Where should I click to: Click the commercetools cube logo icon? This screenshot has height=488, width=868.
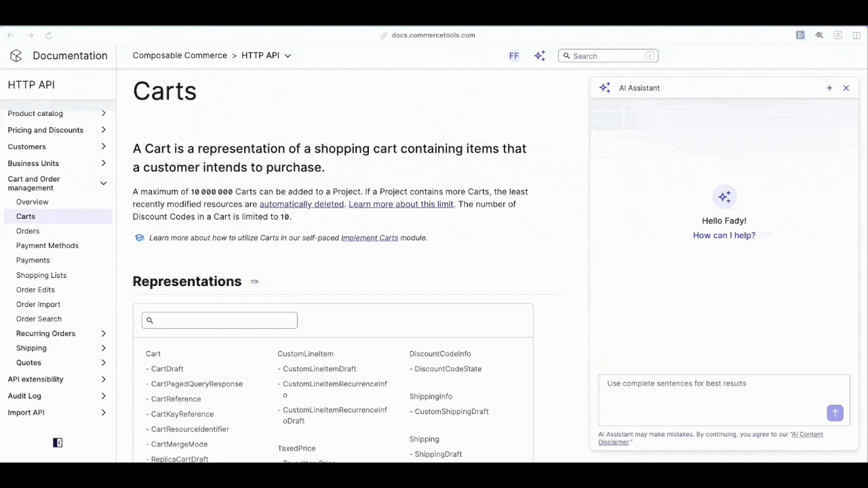coord(16,56)
